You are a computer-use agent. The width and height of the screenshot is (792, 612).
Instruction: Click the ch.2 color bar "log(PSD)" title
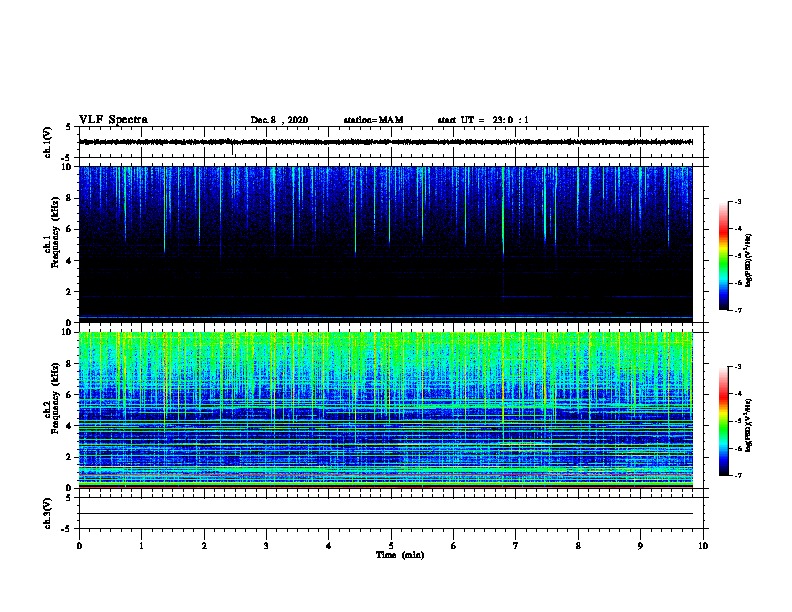pos(748,426)
